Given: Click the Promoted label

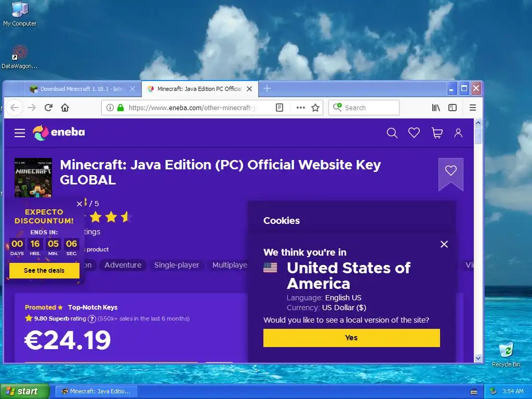Looking at the screenshot, I should tap(41, 308).
